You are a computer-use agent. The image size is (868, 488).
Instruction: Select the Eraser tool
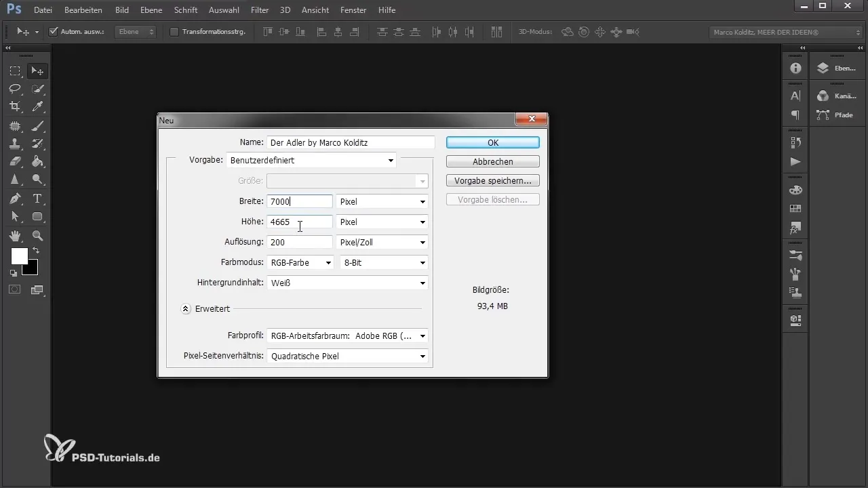[15, 161]
